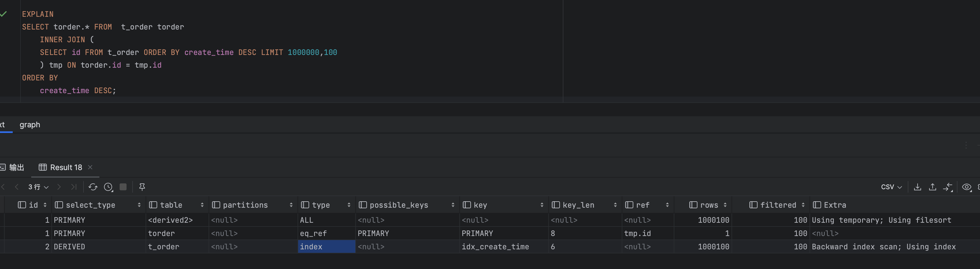Click the upload arrow icon beside CSV
The height and width of the screenshot is (269, 980).
[932, 187]
